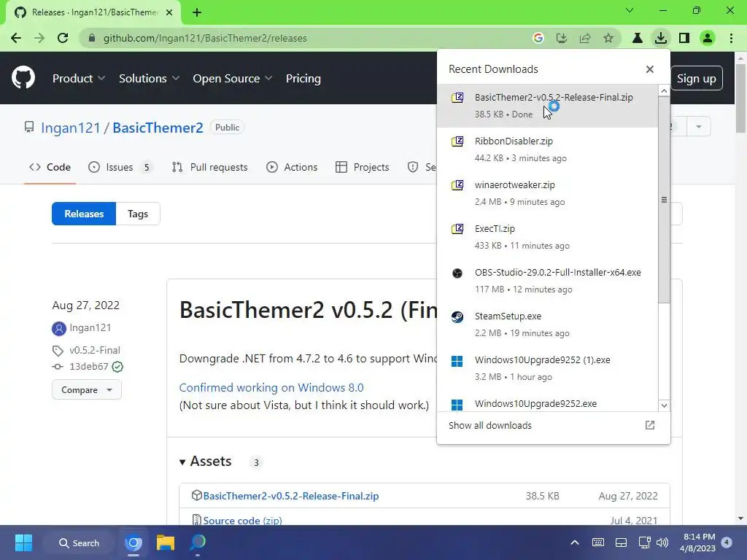Click the Ingan121 author avatar
Image resolution: width=747 pixels, height=560 pixels.
[58, 328]
